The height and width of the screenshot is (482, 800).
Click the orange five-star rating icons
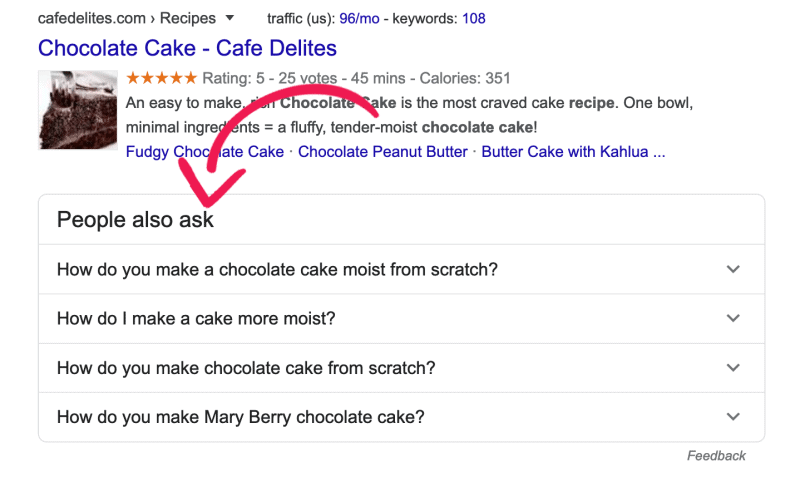[161, 78]
